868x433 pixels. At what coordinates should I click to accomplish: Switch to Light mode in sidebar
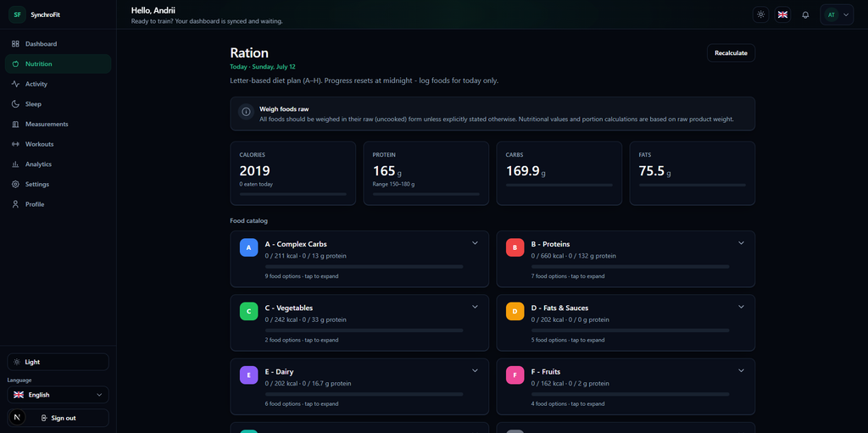tap(58, 362)
